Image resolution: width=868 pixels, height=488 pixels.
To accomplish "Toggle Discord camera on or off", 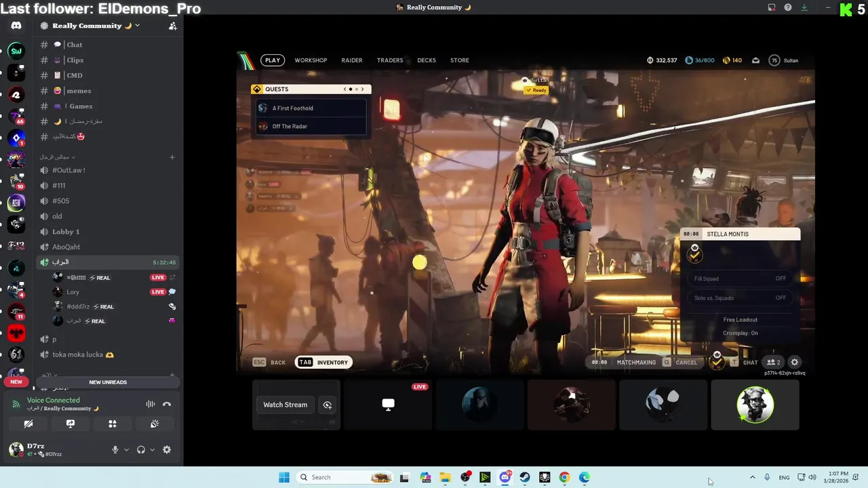I will pyautogui.click(x=28, y=424).
